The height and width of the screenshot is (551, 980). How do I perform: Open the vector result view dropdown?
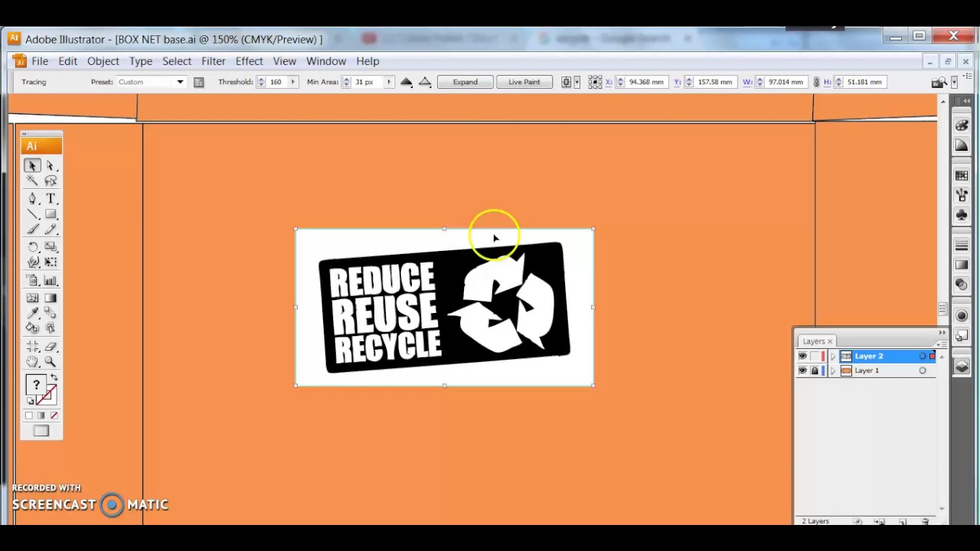tap(425, 82)
